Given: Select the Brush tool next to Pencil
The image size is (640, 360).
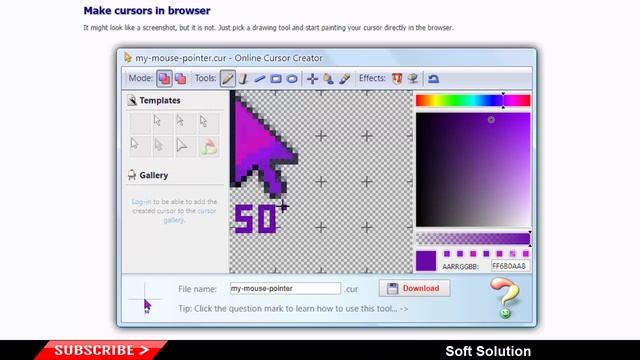Looking at the screenshot, I should [244, 78].
